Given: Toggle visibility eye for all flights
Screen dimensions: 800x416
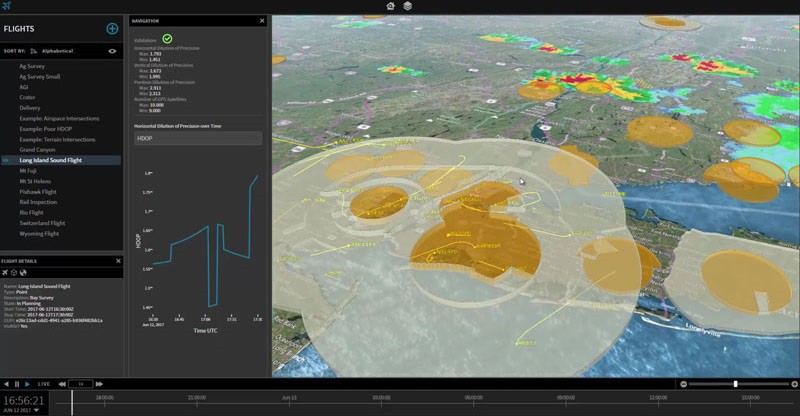Looking at the screenshot, I should click(112, 51).
